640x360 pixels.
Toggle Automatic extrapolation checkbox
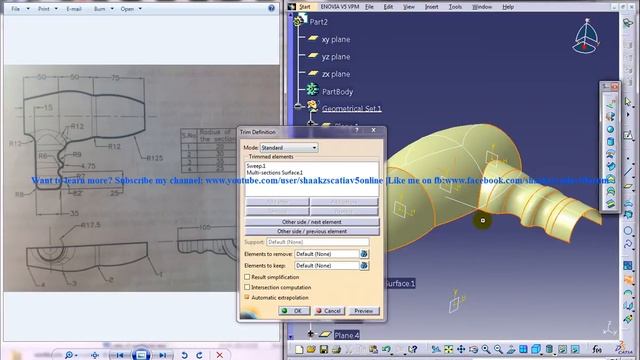tap(247, 297)
